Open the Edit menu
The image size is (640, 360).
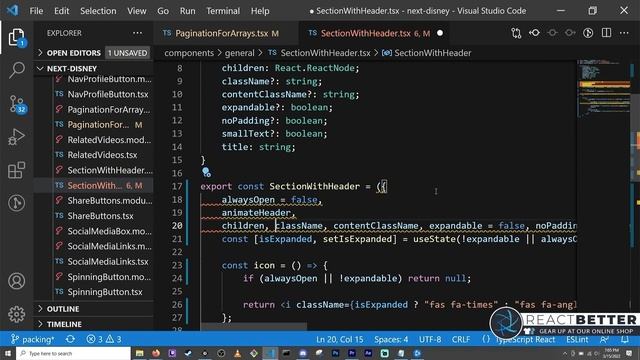pos(62,11)
